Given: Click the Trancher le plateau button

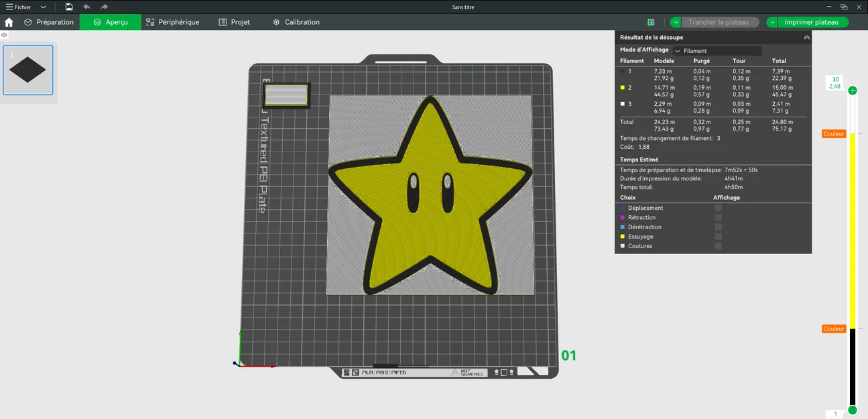Looking at the screenshot, I should pyautogui.click(x=720, y=21).
